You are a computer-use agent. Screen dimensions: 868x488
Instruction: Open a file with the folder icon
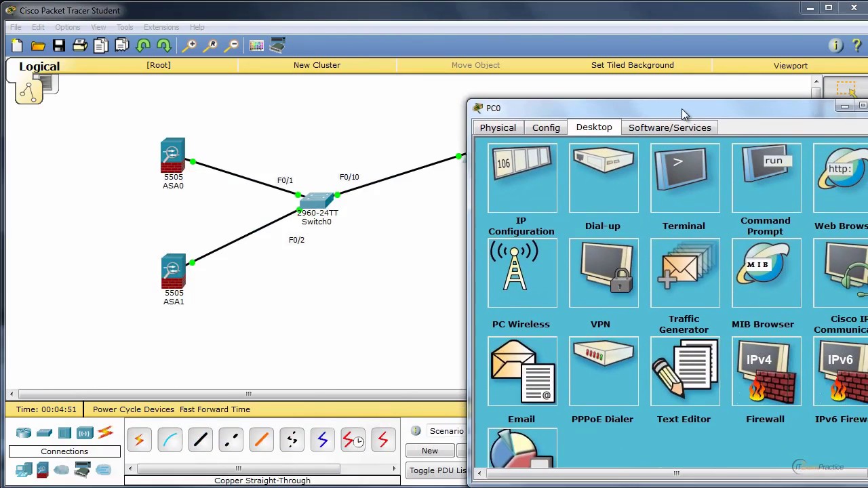(x=38, y=45)
